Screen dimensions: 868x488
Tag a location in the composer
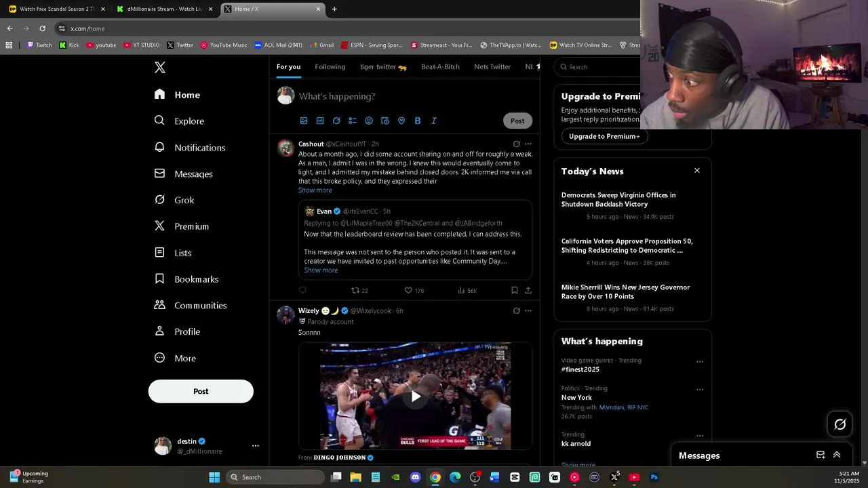click(401, 121)
